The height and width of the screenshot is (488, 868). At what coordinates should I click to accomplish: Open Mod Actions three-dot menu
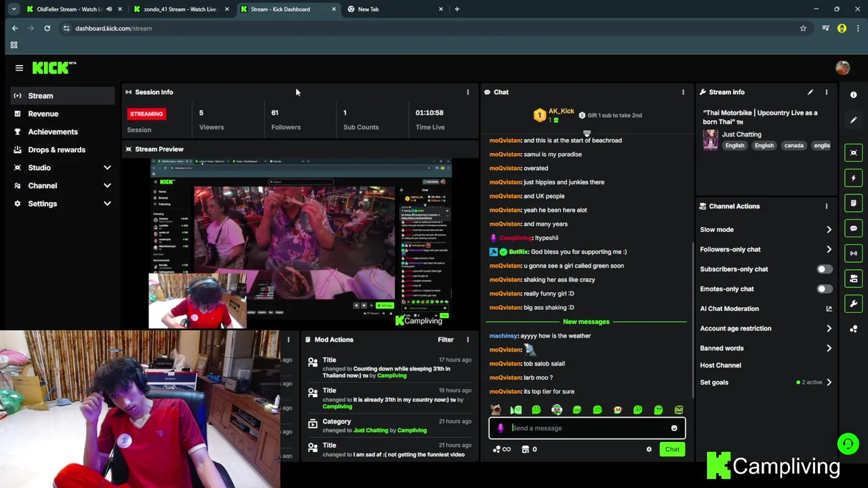pyautogui.click(x=467, y=340)
